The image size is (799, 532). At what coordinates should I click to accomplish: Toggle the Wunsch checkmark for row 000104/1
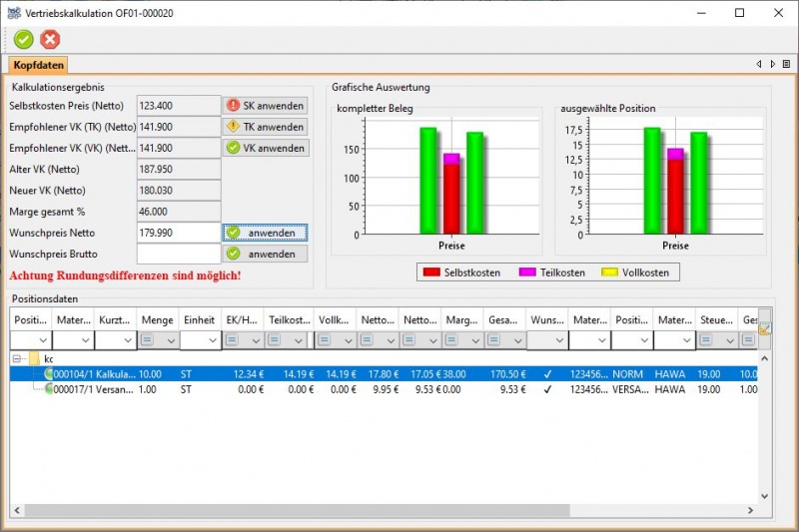coord(547,374)
